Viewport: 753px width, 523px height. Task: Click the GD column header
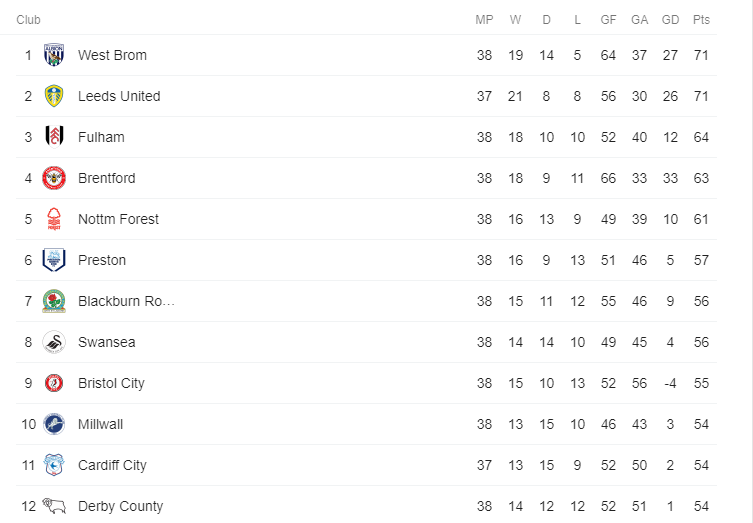(x=670, y=20)
